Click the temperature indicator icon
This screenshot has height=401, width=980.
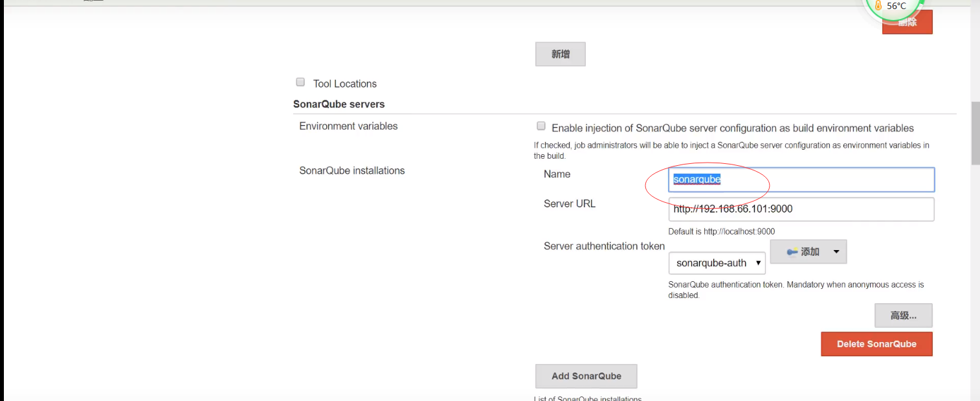[878, 6]
